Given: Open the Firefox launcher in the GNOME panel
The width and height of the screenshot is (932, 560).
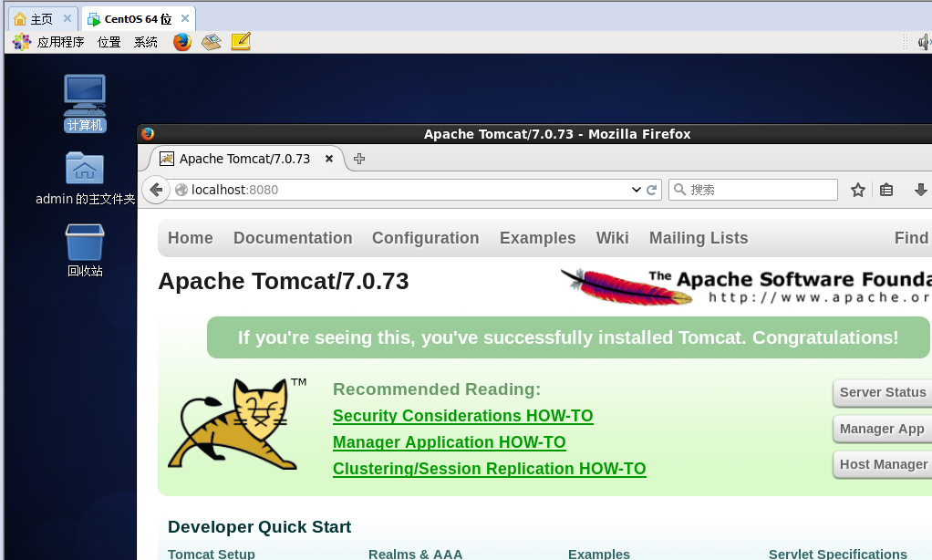Looking at the screenshot, I should (x=182, y=42).
